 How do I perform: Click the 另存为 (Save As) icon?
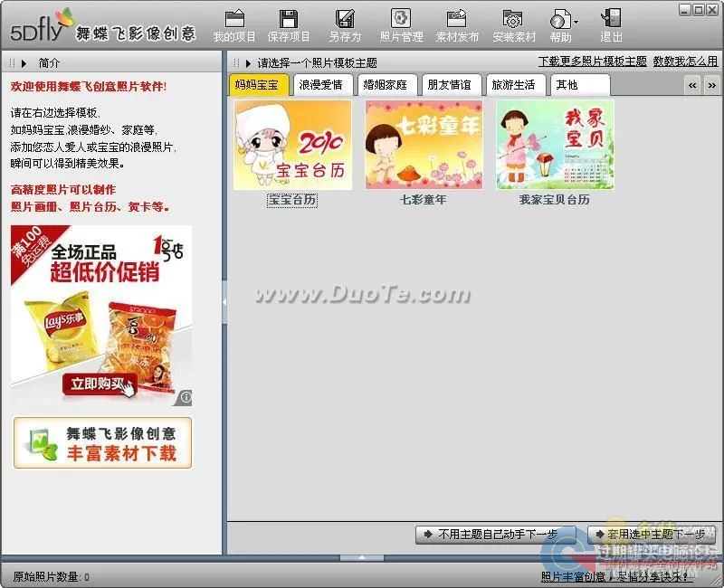pos(344,23)
